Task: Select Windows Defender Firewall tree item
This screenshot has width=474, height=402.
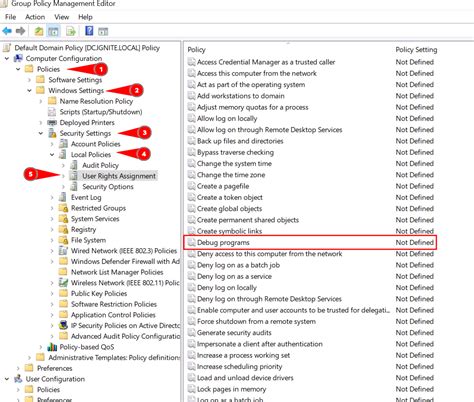Action: click(x=125, y=261)
